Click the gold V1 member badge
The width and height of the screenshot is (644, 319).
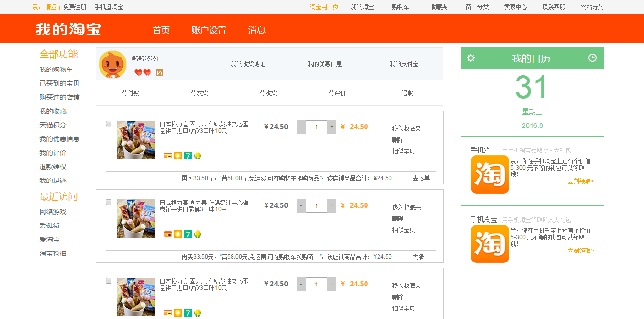click(x=159, y=73)
